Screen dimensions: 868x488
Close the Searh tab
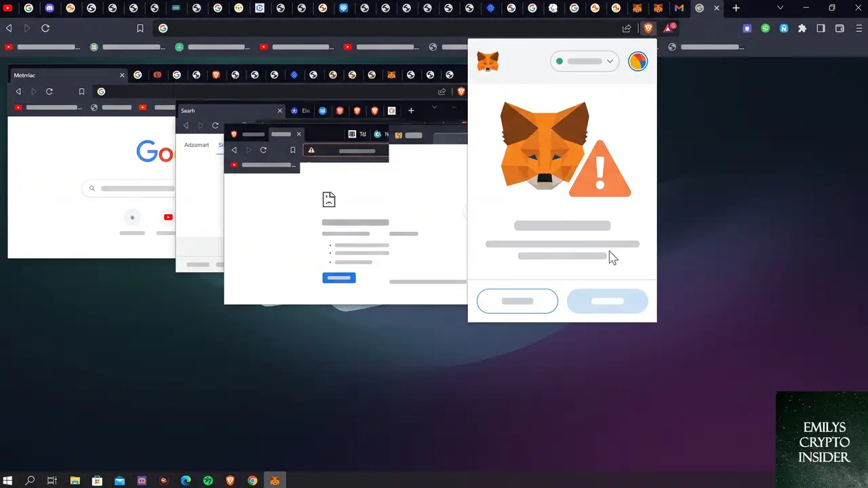(x=279, y=110)
